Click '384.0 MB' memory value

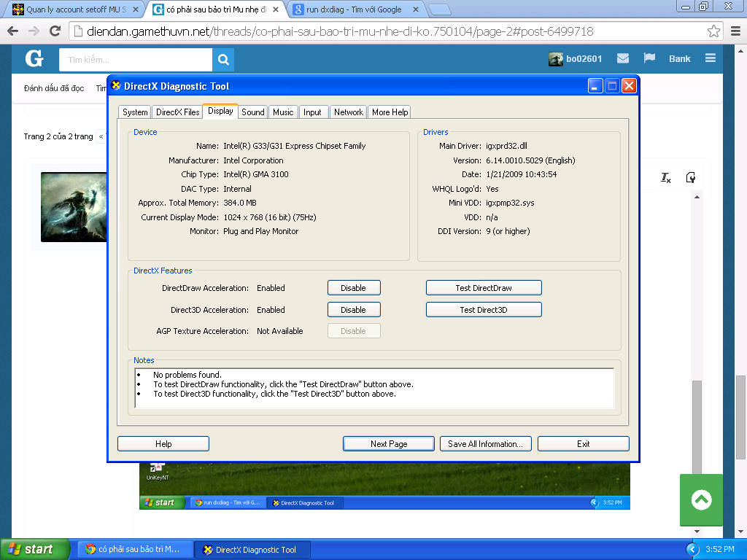pyautogui.click(x=239, y=203)
